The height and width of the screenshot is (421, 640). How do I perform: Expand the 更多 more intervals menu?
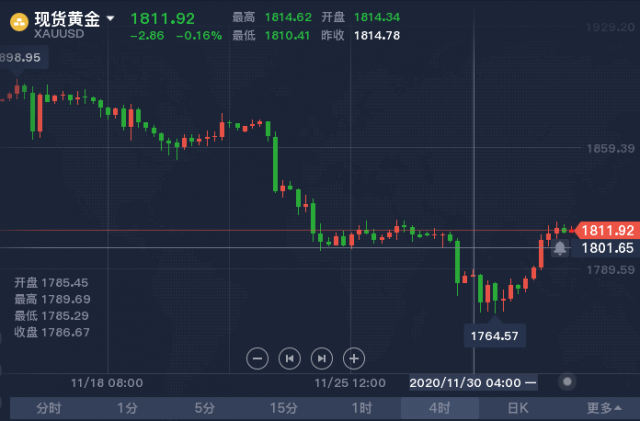(604, 408)
